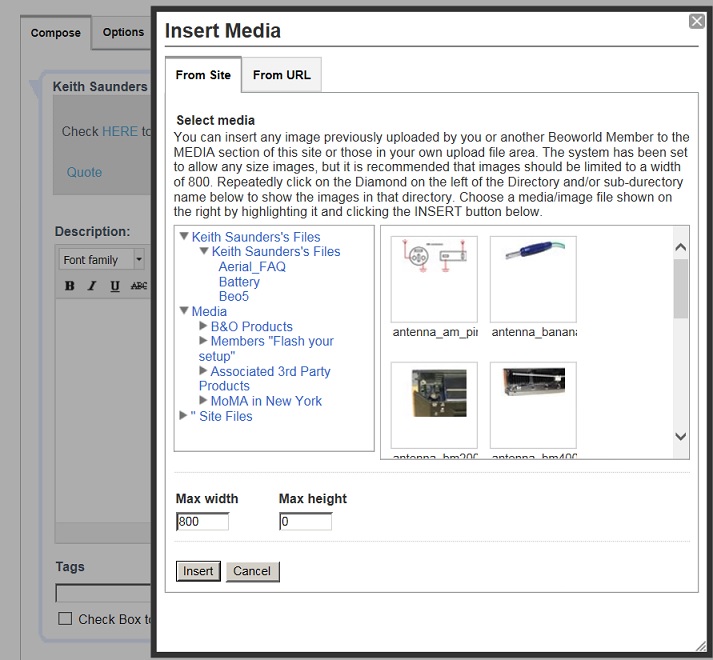Select the From Site tab

tap(203, 75)
